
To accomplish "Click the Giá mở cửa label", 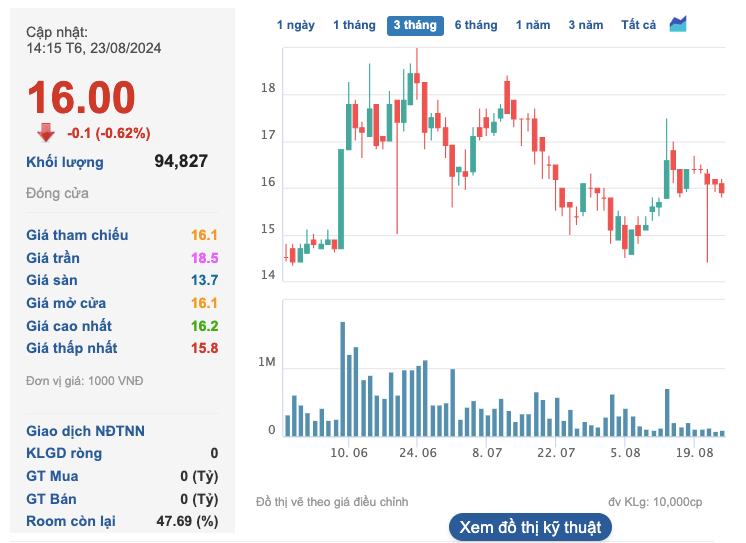I will pyautogui.click(x=66, y=303).
